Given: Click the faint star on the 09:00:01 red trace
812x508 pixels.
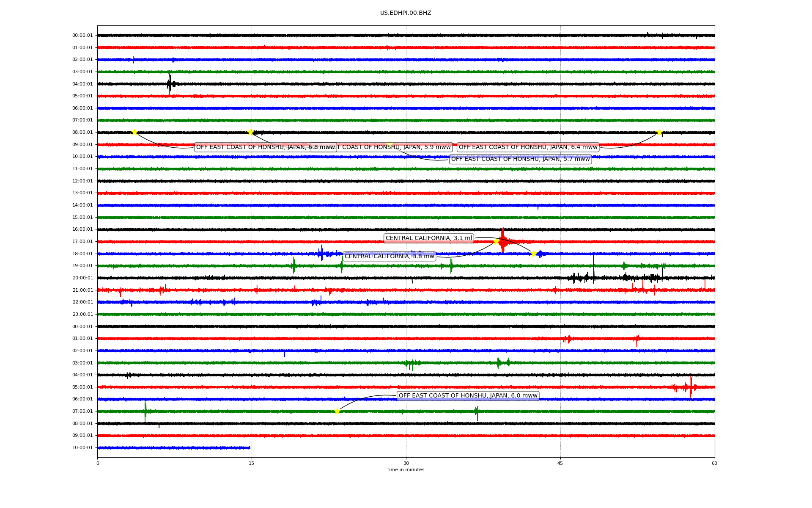Looking at the screenshot, I should coord(389,144).
